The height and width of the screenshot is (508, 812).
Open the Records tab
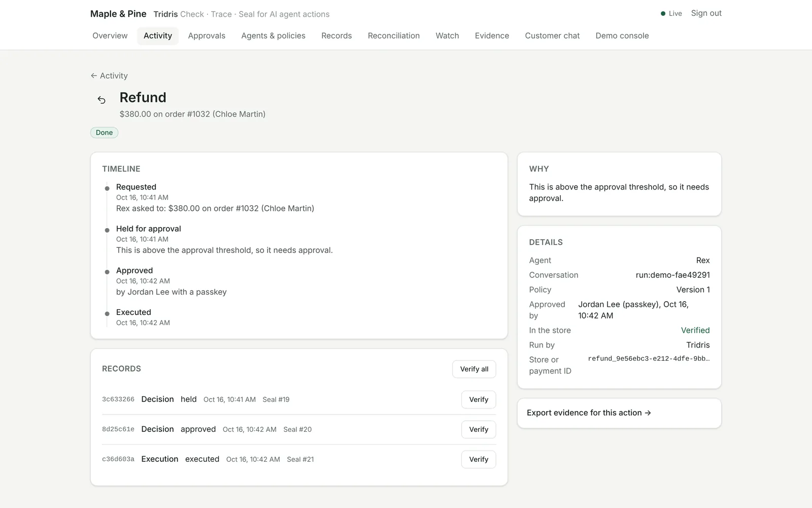pyautogui.click(x=336, y=36)
